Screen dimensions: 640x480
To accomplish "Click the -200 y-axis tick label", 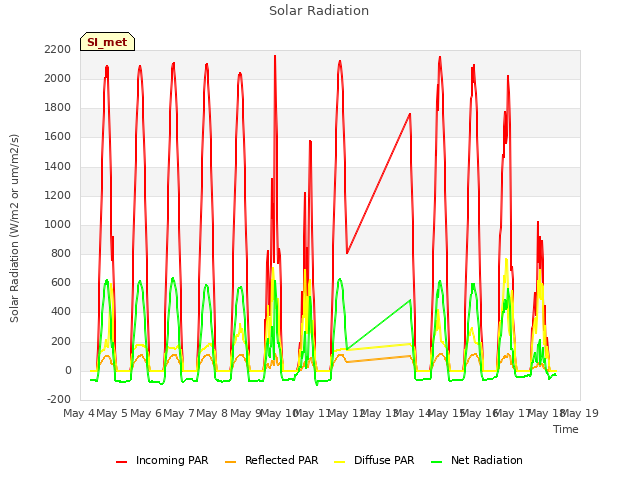I will 59,400.
